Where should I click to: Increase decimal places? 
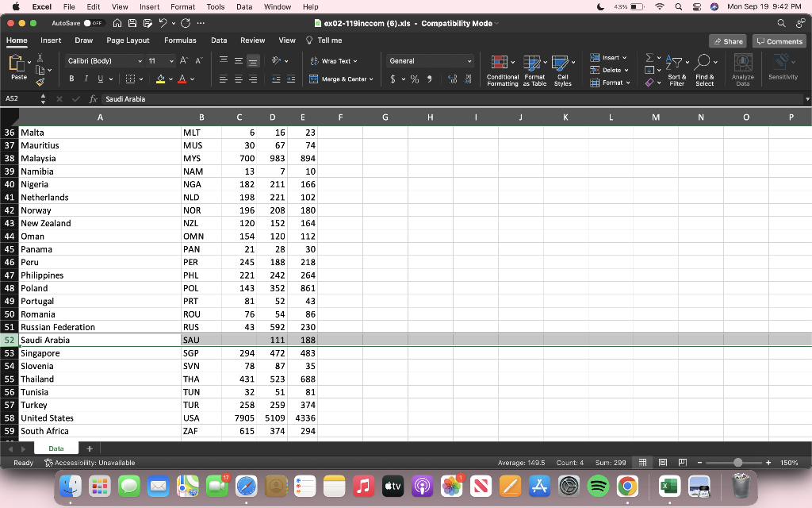452,79
